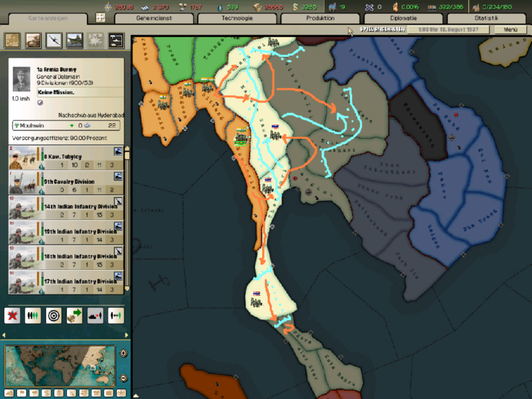Click artillery brigade icon on 14th Indian Infantry
Image resolution: width=532 pixels, height=399 pixels.
[118, 201]
